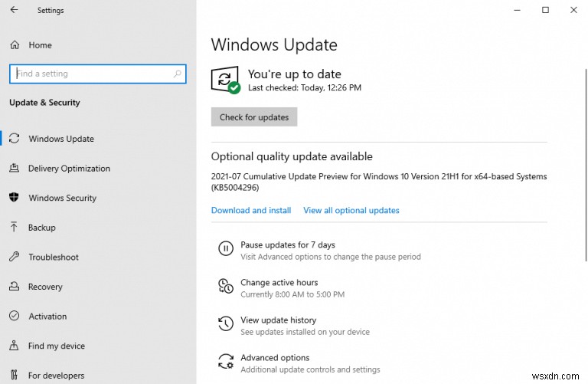Click the Download and install link
This screenshot has width=588, height=384.
[251, 210]
